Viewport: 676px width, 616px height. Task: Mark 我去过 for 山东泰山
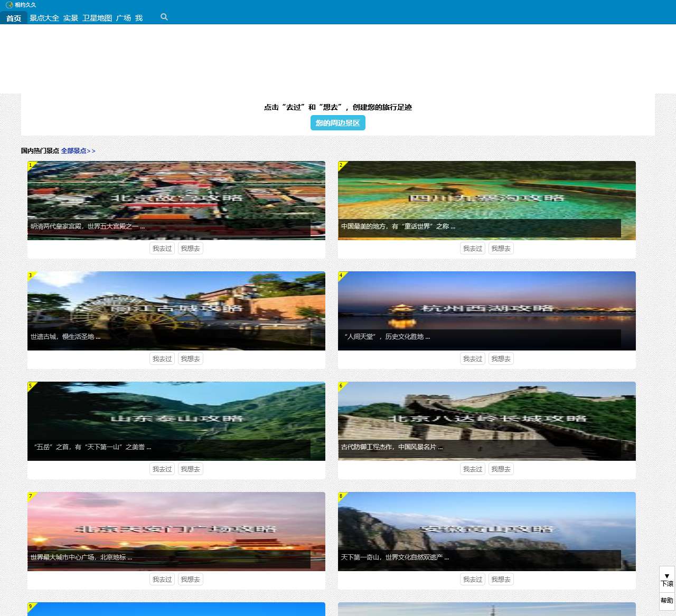(x=162, y=469)
